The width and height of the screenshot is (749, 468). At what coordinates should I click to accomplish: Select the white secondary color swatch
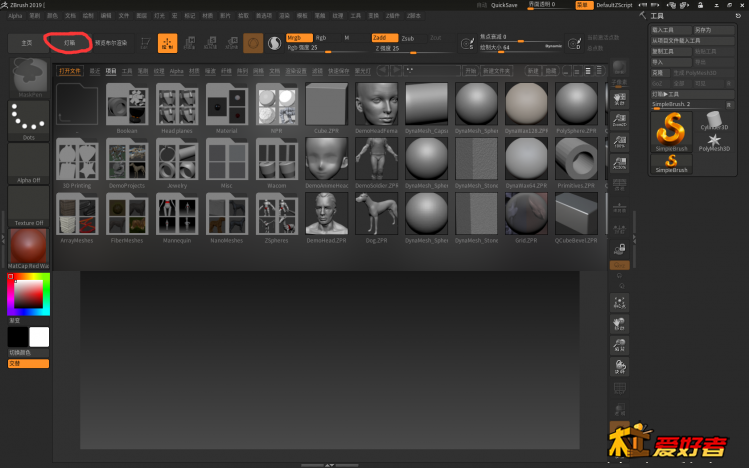[39, 337]
